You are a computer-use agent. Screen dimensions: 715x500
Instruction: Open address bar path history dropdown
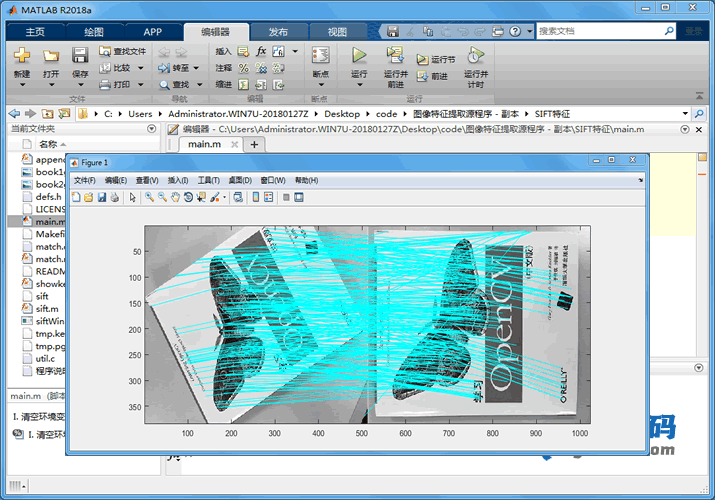pyautogui.click(x=685, y=113)
